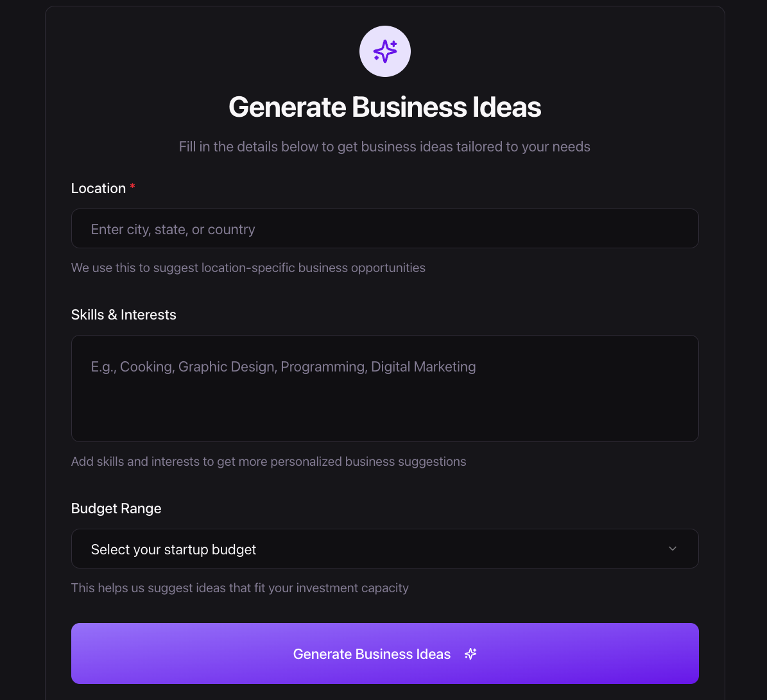Click the chevron icon in the Budget Range selector

point(672,549)
